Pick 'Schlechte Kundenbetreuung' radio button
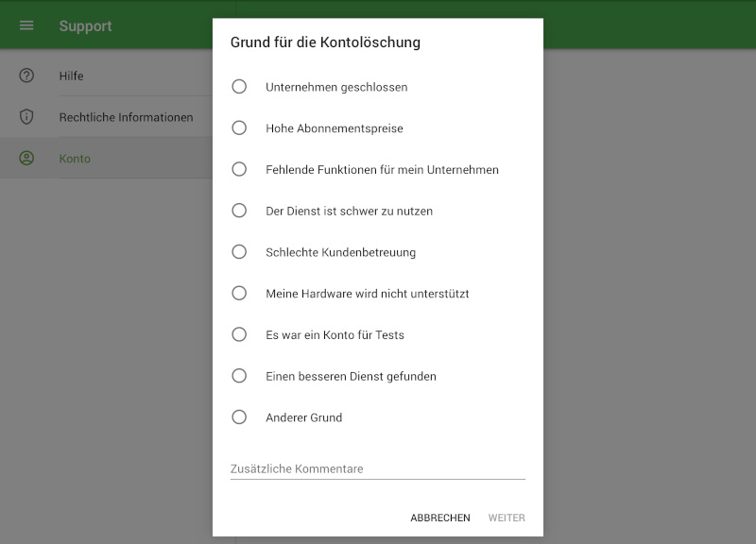756x544 pixels. click(239, 252)
